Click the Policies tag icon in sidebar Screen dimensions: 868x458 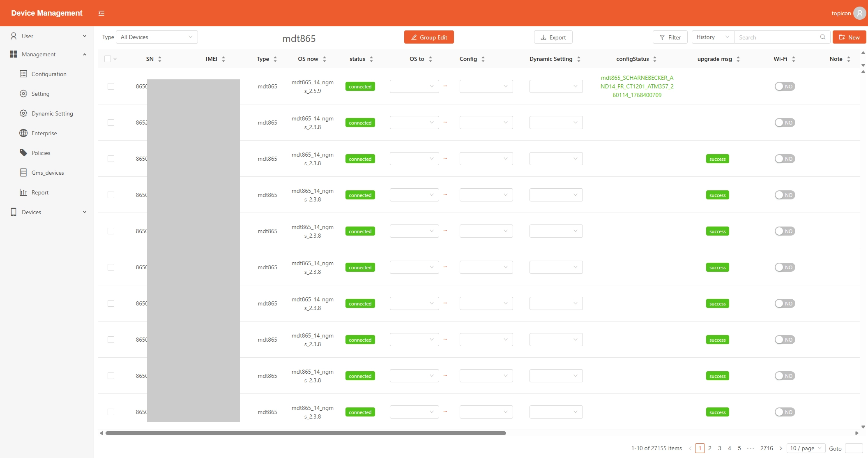click(x=23, y=153)
